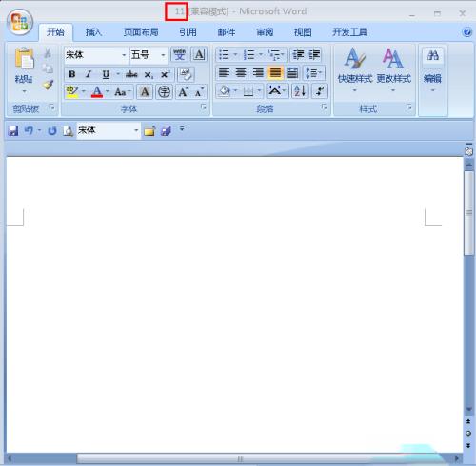
Task: Switch to the 引用 References tab
Action: pos(188,32)
